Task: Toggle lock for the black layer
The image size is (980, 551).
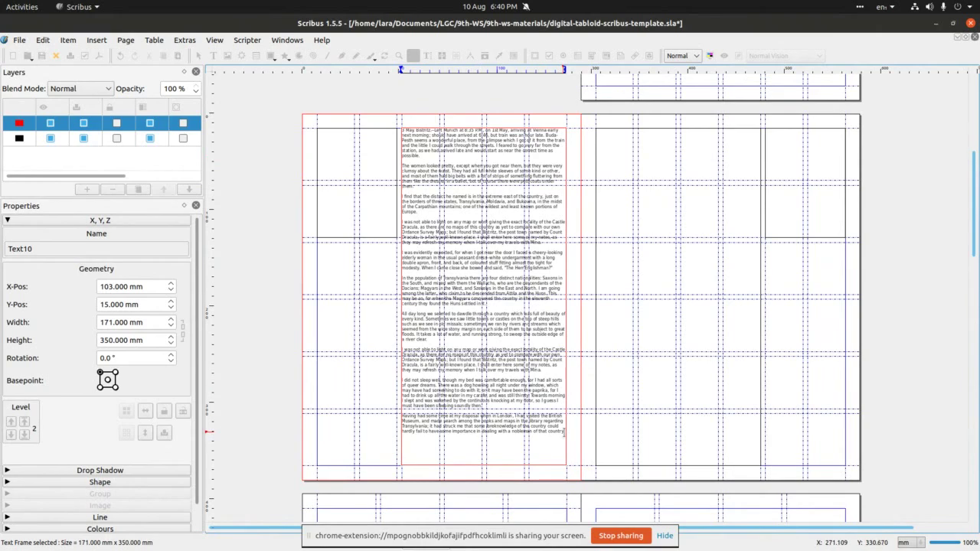Action: [x=116, y=139]
